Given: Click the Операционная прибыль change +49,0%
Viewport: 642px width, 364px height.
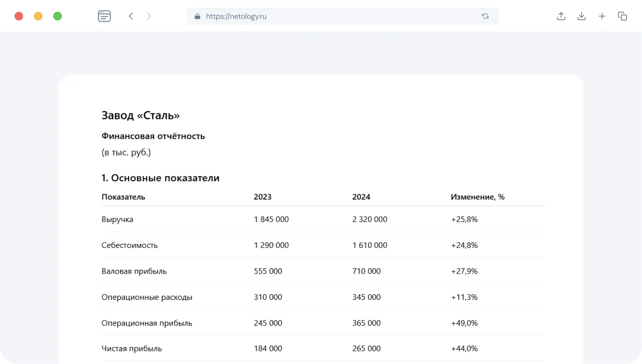Looking at the screenshot, I should 464,323.
